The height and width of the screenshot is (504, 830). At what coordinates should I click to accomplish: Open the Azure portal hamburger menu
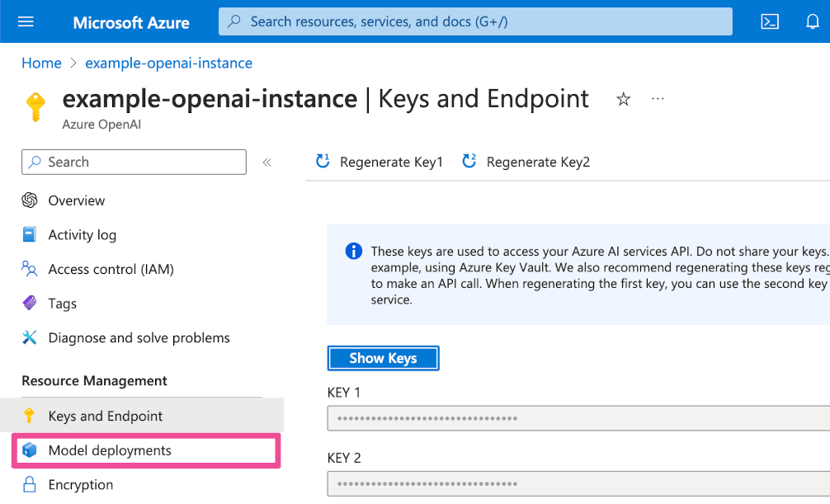pos(26,21)
